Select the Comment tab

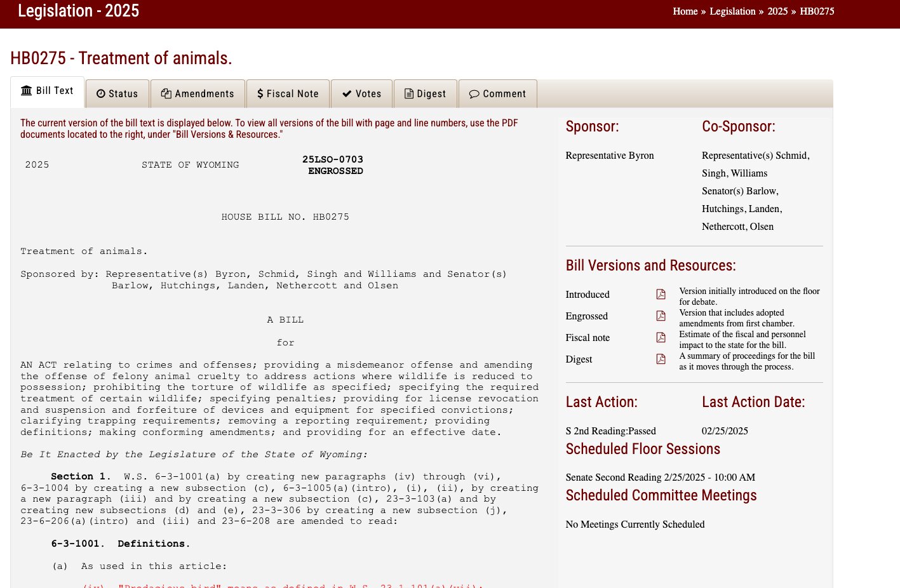(x=497, y=93)
